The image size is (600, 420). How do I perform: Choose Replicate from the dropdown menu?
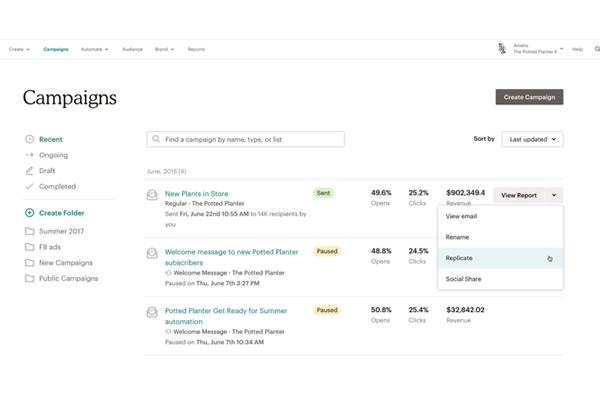click(501, 258)
